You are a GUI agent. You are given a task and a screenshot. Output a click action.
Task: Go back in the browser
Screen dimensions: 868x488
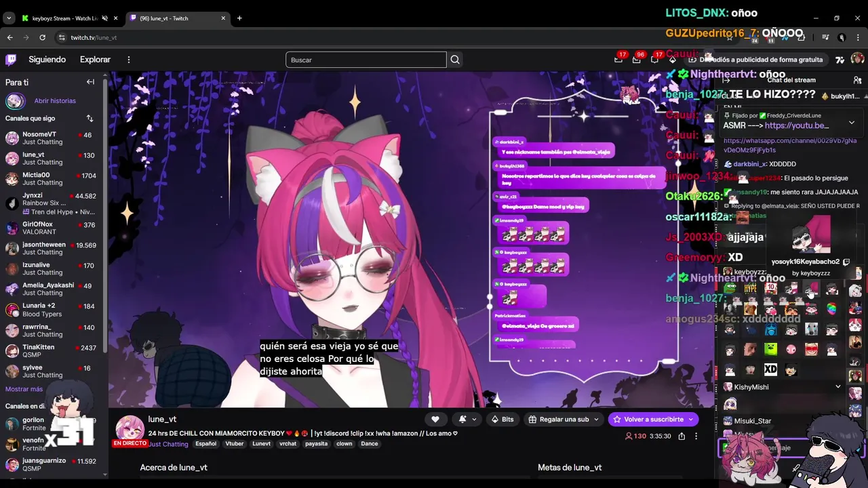(x=9, y=37)
